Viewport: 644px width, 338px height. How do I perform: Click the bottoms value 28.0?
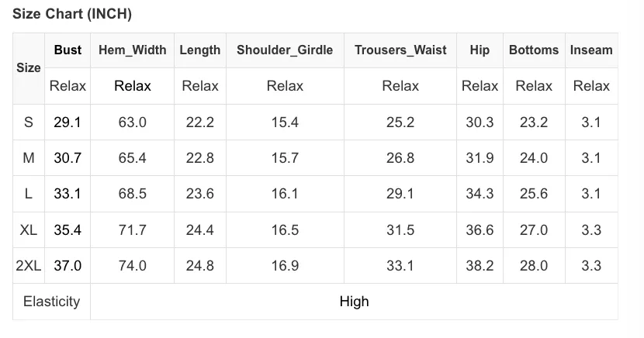534,266
